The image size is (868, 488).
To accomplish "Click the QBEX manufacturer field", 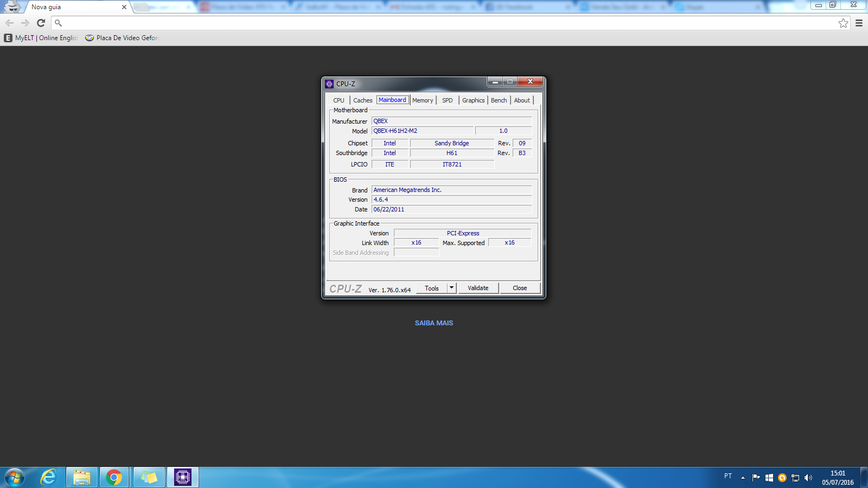I will pyautogui.click(x=451, y=121).
